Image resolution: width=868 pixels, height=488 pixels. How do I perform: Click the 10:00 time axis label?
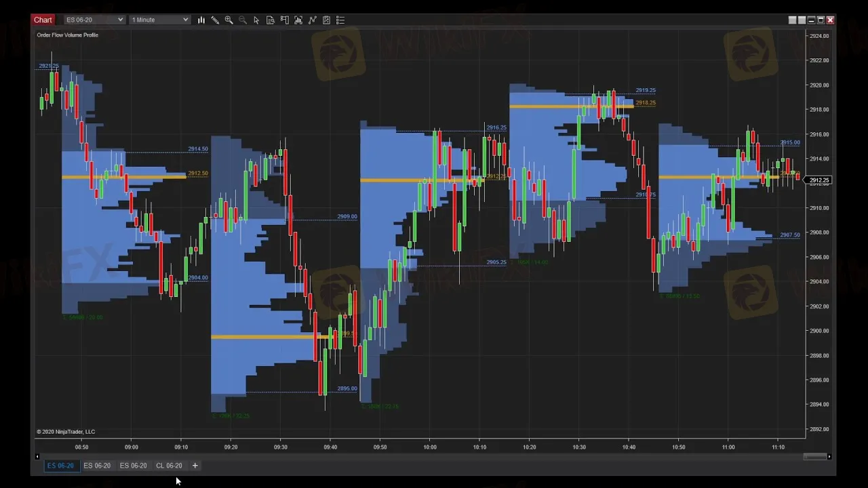(430, 447)
